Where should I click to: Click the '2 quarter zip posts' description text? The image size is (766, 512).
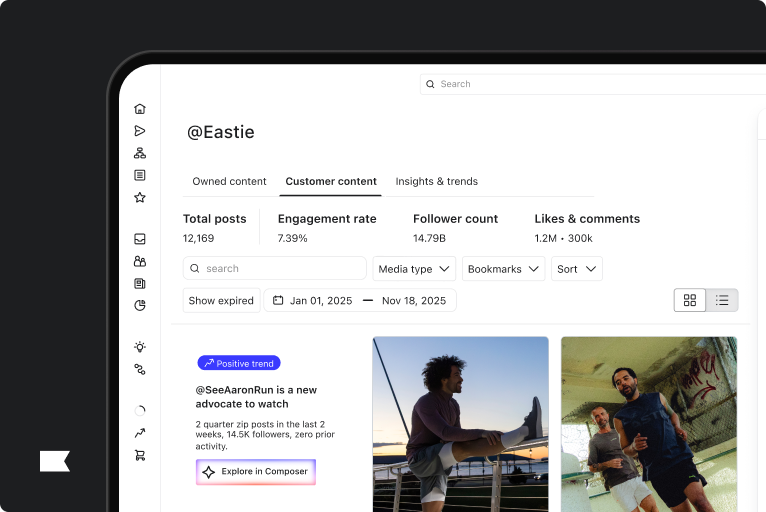coord(265,435)
